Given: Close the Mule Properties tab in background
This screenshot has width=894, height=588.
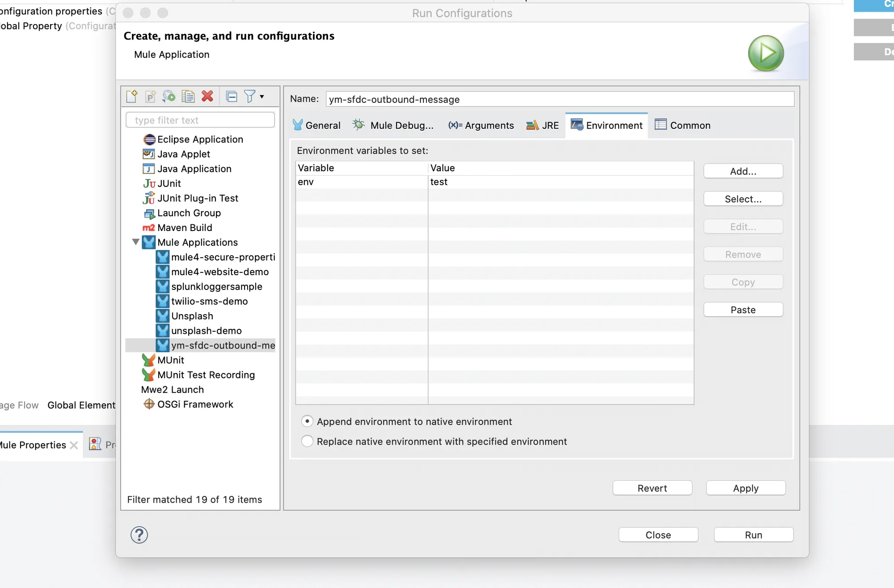Looking at the screenshot, I should [x=74, y=445].
